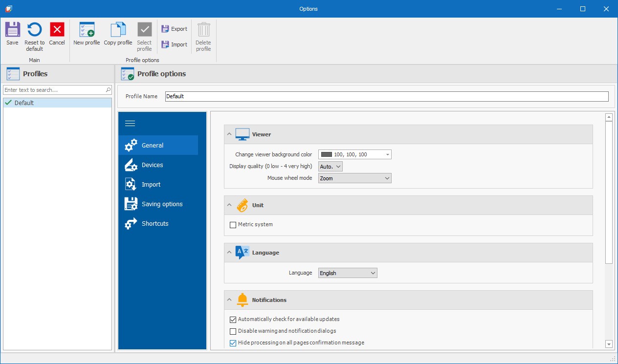618x364 pixels.
Task: Click the Delete profile trash icon
Action: point(203,29)
